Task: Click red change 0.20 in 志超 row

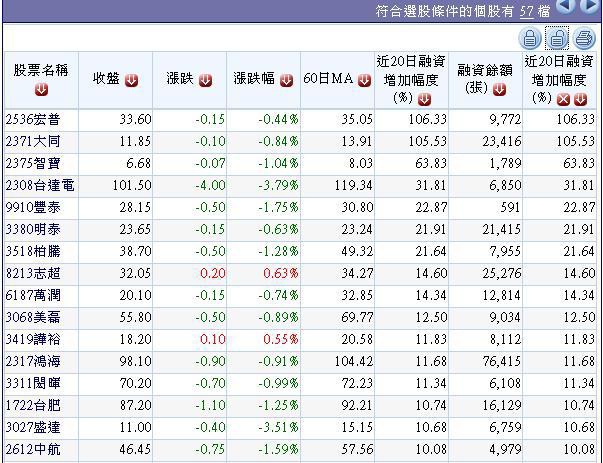Action: (213, 273)
